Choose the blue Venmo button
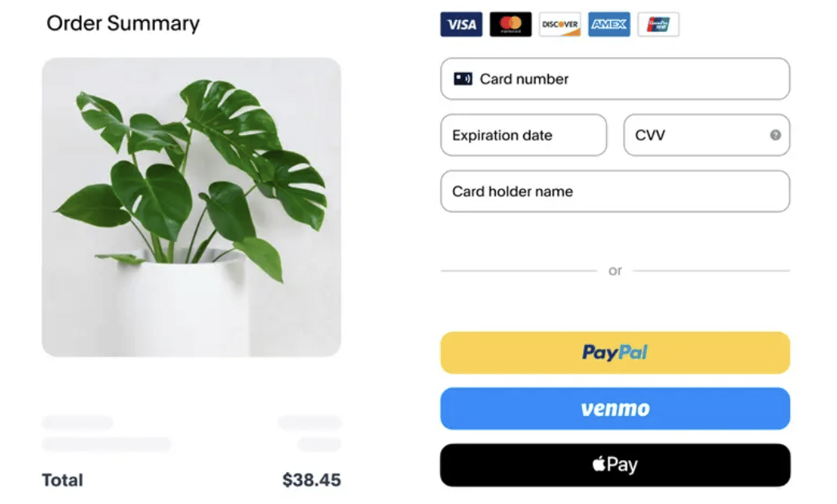This screenshot has height=504, width=837. pyautogui.click(x=615, y=408)
